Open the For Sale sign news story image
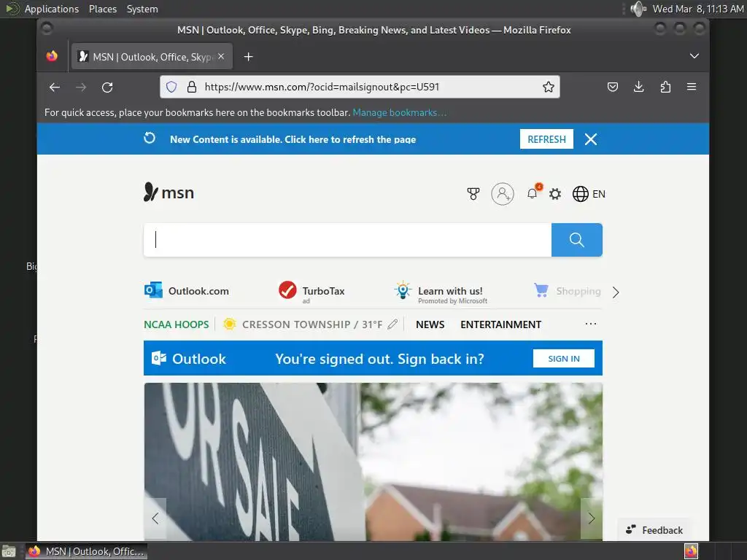747x560 pixels. click(373, 462)
